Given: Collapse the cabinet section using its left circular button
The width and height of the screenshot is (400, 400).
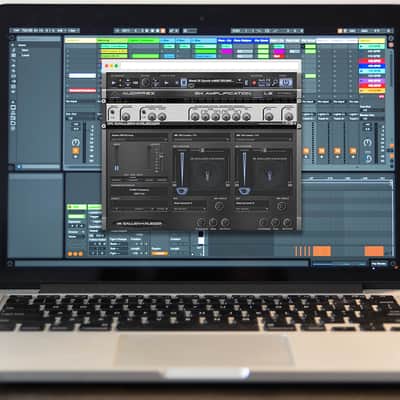Looking at the screenshot, I should click(104, 126).
